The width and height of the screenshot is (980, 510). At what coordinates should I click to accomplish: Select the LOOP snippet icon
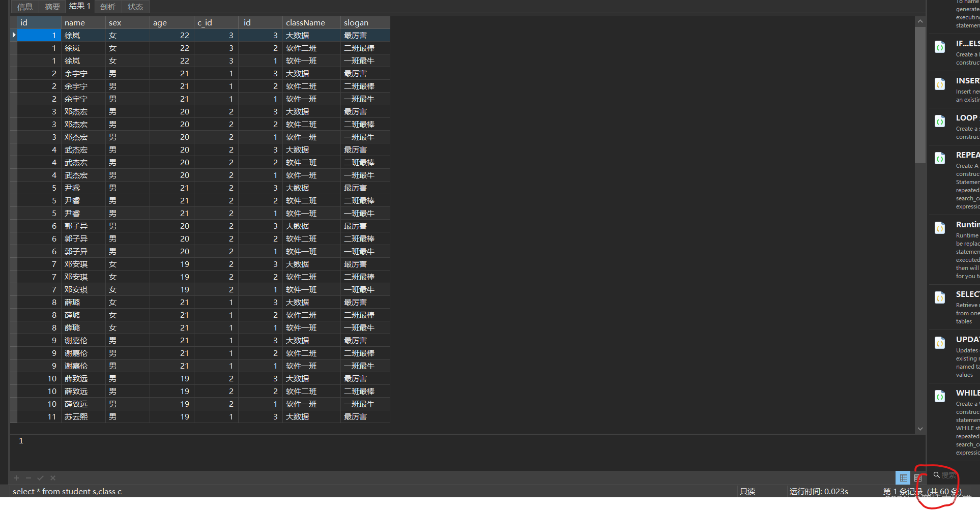pyautogui.click(x=940, y=121)
